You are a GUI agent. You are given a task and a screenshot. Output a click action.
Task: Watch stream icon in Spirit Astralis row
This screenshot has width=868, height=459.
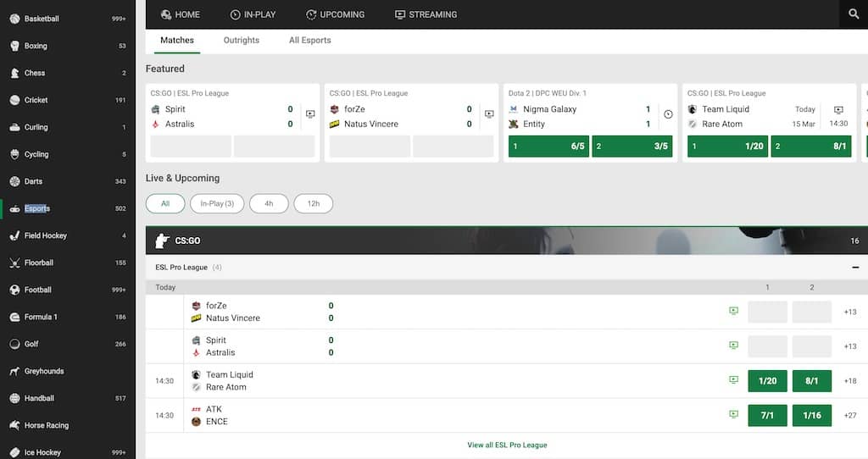(x=733, y=345)
